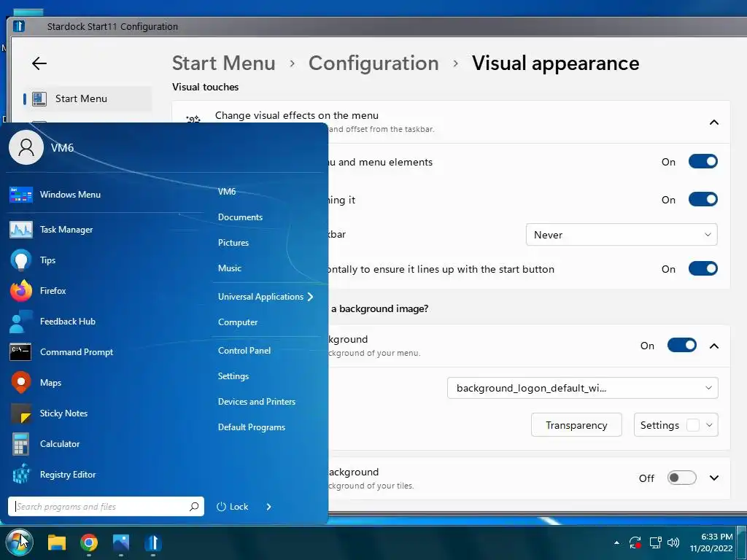
Task: Collapse the menu background section
Action: click(x=713, y=346)
